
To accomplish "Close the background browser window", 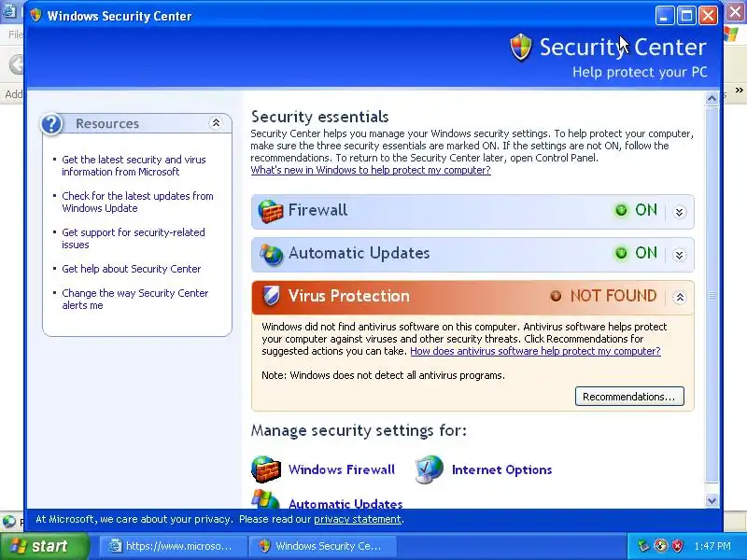I will (736, 13).
